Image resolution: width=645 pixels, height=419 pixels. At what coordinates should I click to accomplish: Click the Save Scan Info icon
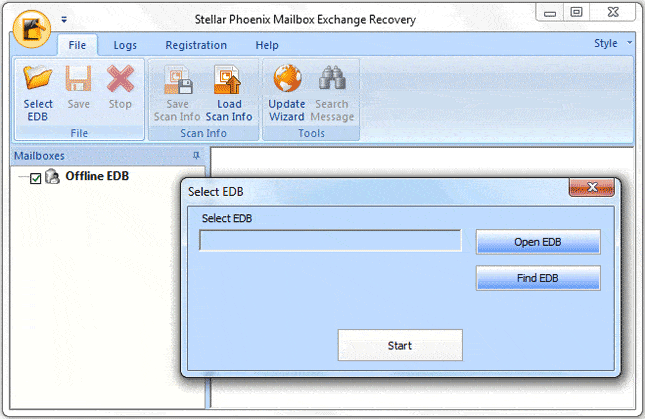[178, 80]
